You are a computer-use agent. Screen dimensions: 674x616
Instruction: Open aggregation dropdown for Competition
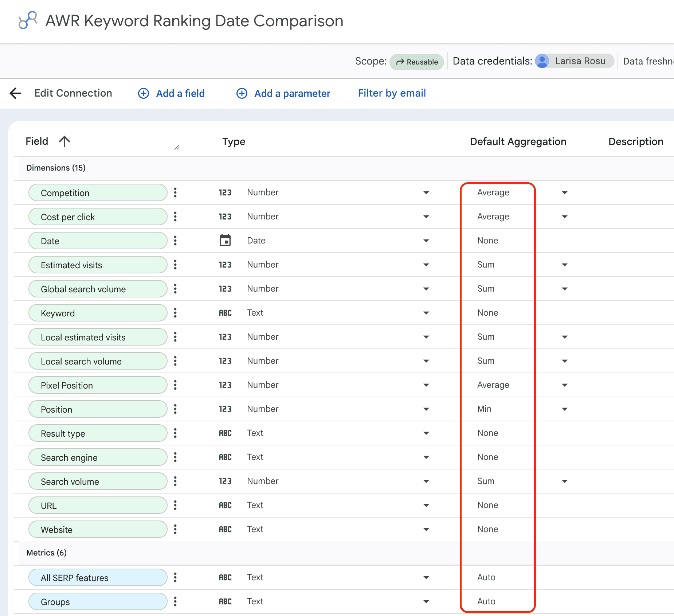[564, 192]
